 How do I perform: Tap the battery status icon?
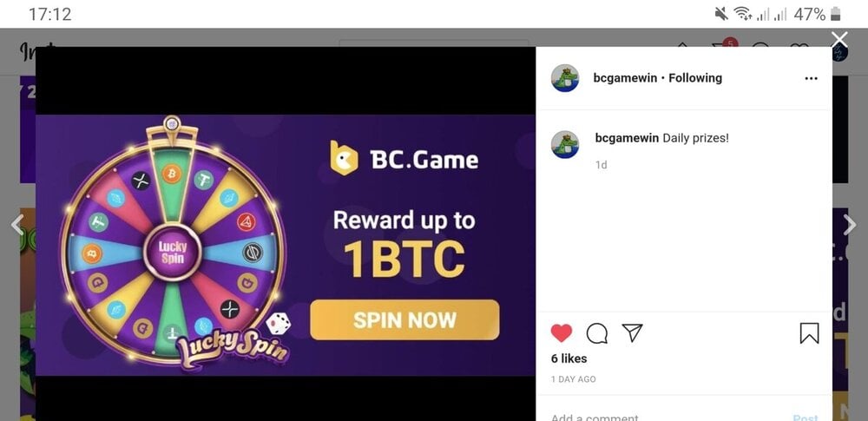click(x=836, y=14)
